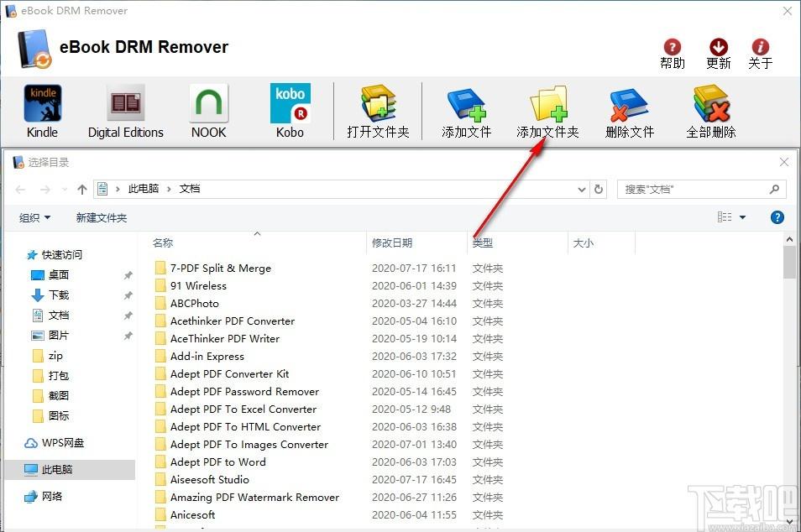
Task: Click the 新建文件夹 button
Action: coord(101,217)
